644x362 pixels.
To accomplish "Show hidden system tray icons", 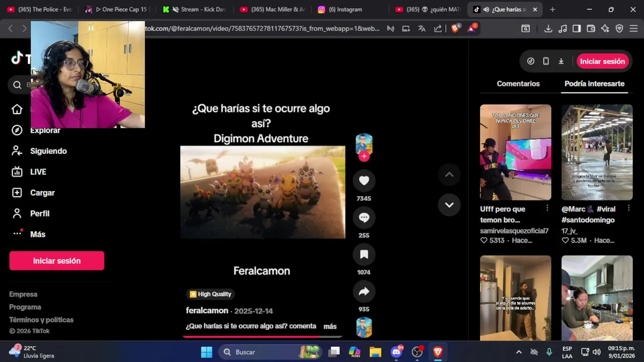I will [519, 352].
